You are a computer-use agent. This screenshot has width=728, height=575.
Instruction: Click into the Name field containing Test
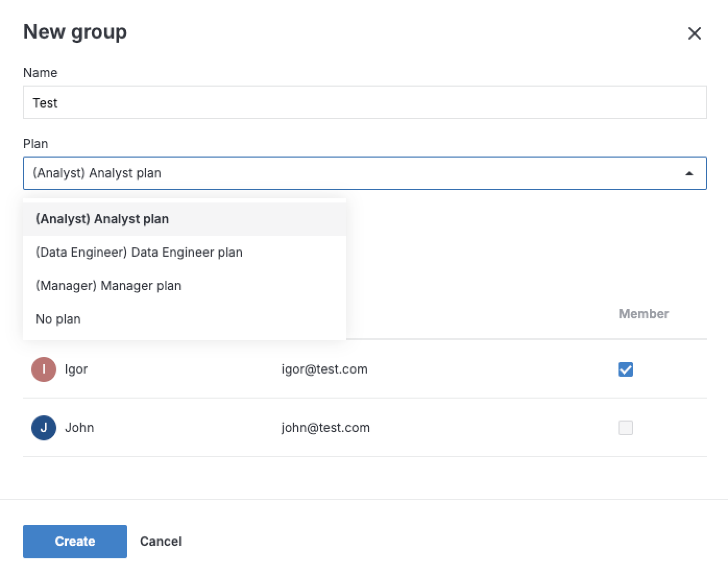tap(364, 102)
